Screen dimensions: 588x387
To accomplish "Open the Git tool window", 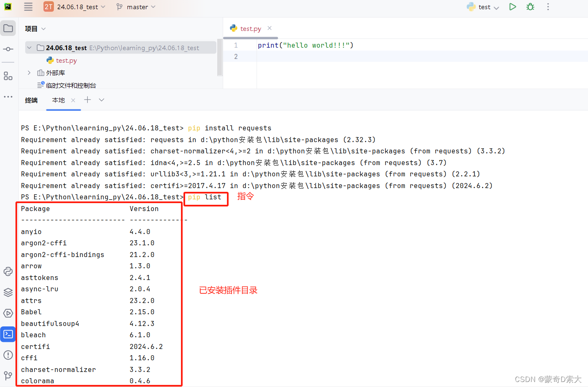I will (x=8, y=376).
